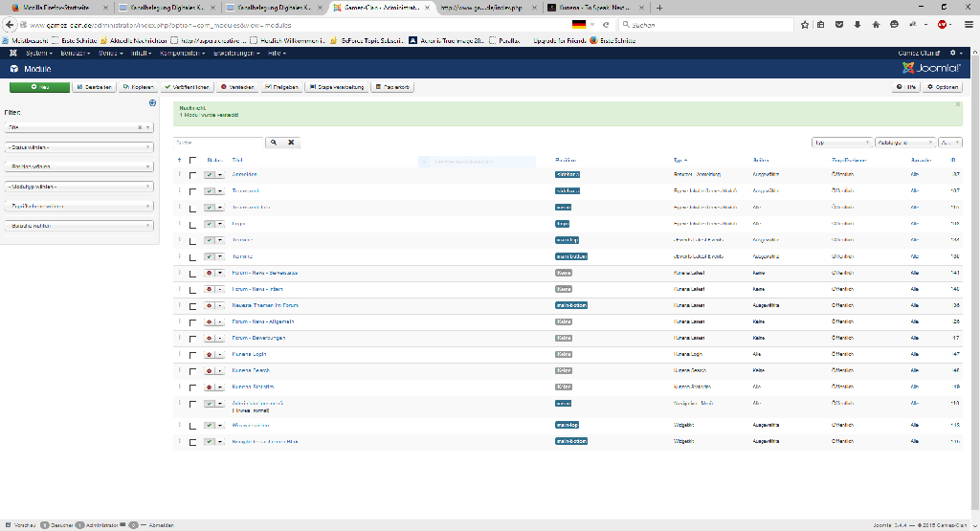Check the select-all checkbox in table header
Screen dimensions: 980x531
(192, 160)
